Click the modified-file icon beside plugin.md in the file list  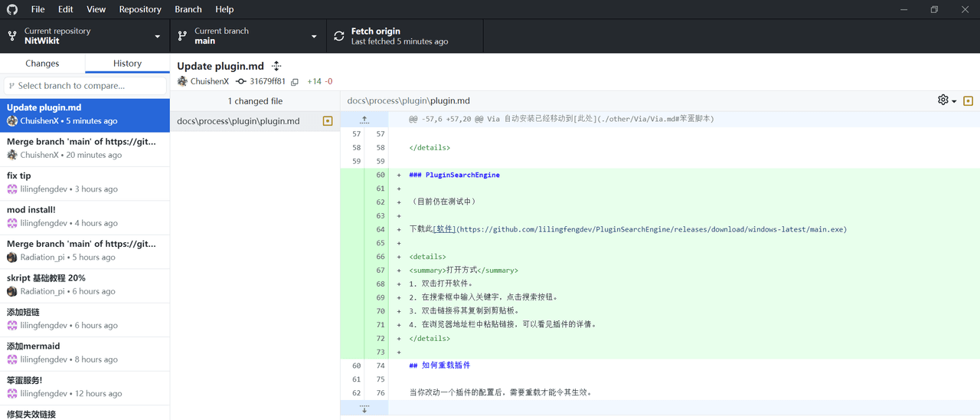coord(328,121)
